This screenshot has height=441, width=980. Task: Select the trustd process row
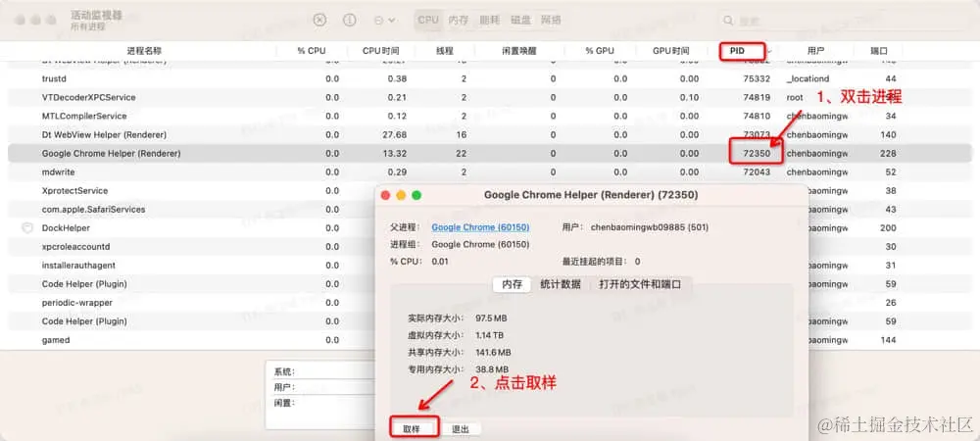(x=490, y=78)
